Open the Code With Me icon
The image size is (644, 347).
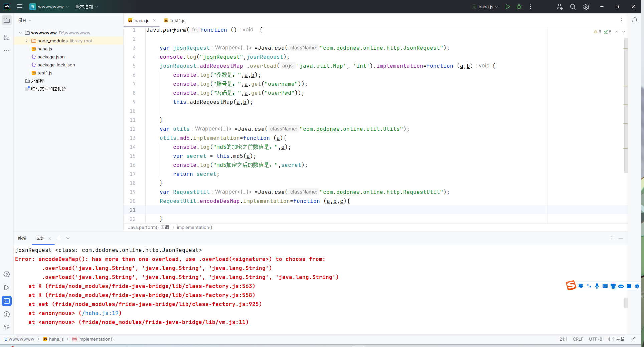coord(560,7)
